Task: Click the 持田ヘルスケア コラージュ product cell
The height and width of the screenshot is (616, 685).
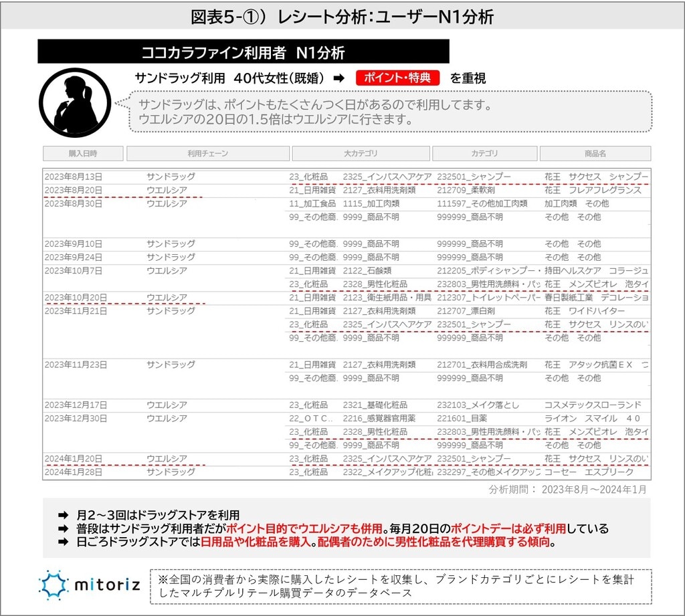Action: click(596, 271)
